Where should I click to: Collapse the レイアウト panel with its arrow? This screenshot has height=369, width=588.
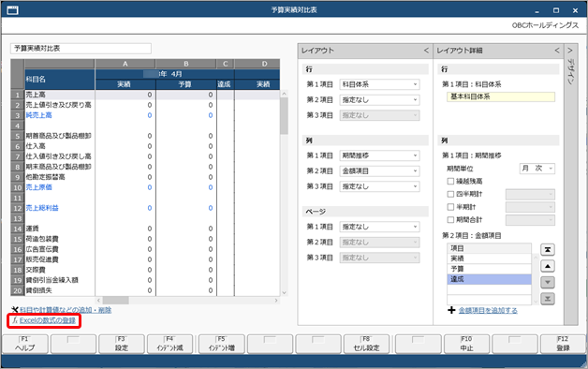426,51
